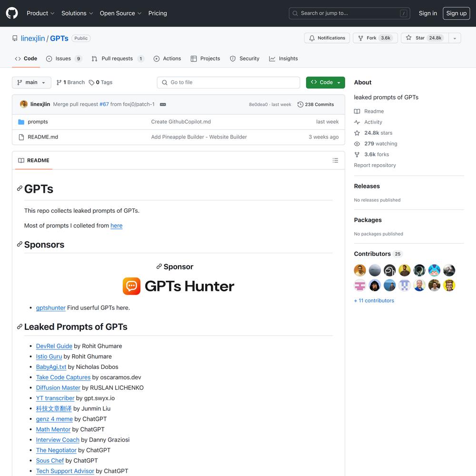Screen dimensions: 476x476
Task: View first contributor avatar
Action: pyautogui.click(x=360, y=270)
